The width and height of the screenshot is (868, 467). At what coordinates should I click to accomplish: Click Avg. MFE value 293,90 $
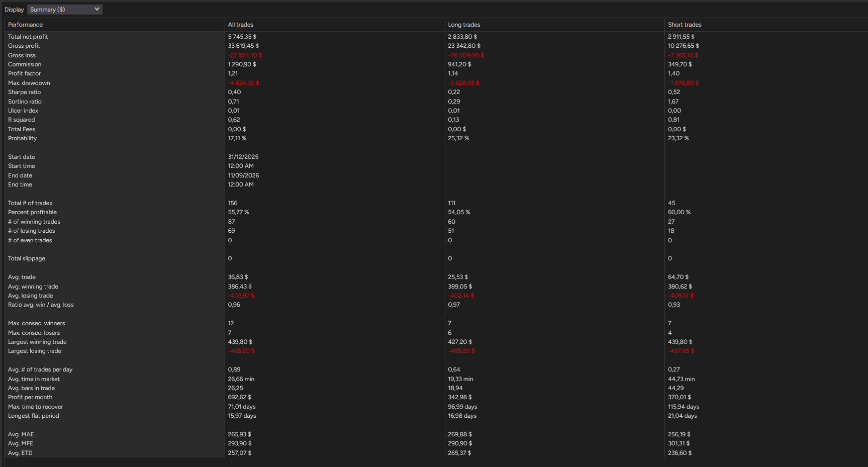coord(240,443)
